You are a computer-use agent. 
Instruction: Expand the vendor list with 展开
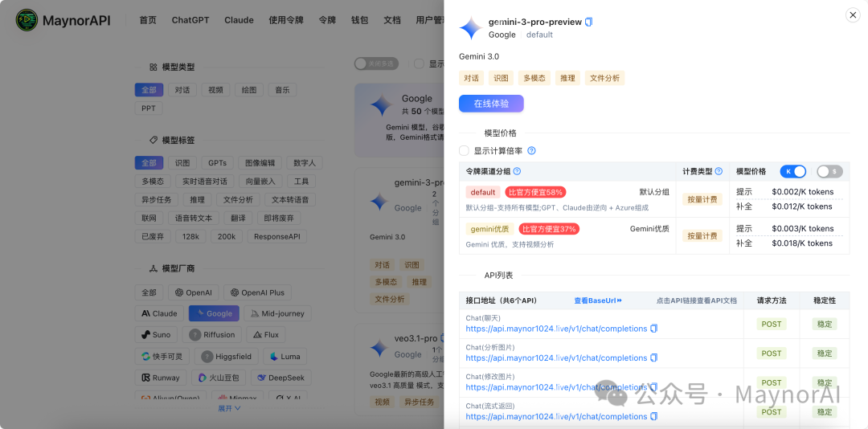pos(229,409)
